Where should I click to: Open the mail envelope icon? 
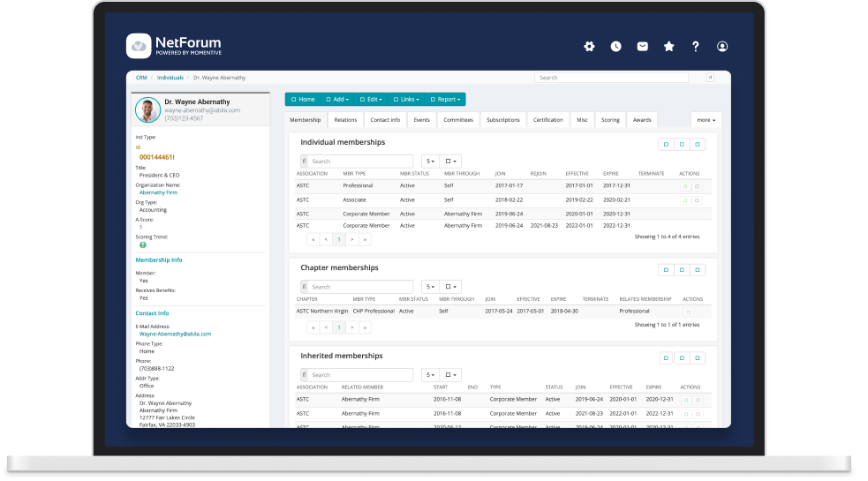(x=642, y=47)
